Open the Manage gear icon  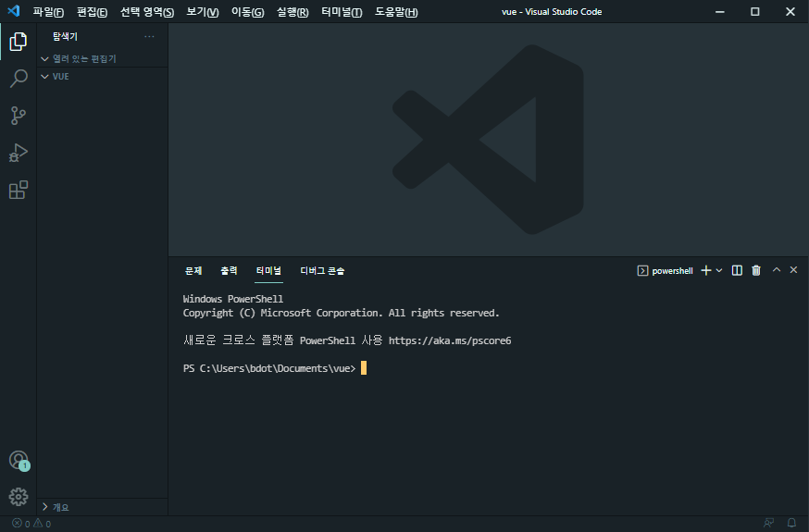(x=19, y=497)
